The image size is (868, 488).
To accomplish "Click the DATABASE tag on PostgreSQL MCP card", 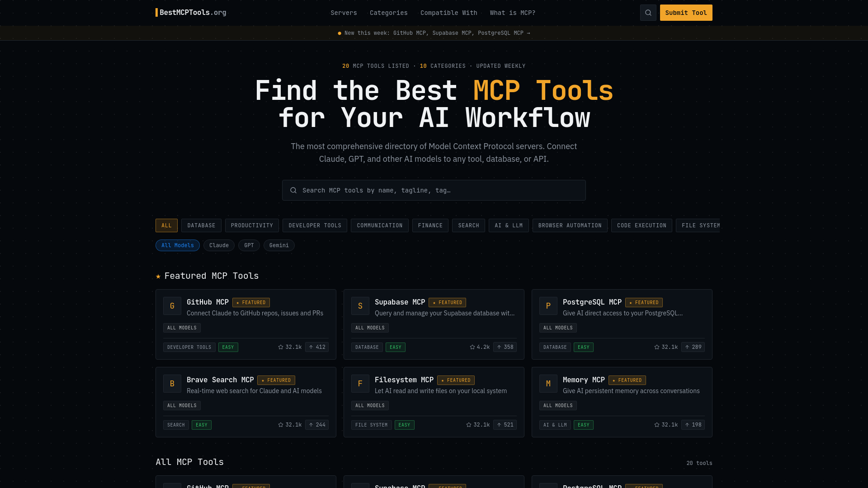I will (555, 347).
